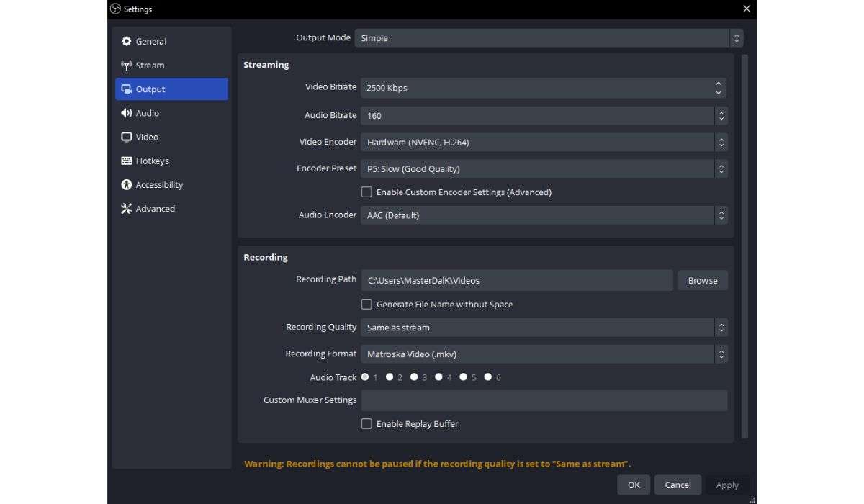Click the Custom Muxer Settings field
The width and height of the screenshot is (864, 504).
point(545,400)
